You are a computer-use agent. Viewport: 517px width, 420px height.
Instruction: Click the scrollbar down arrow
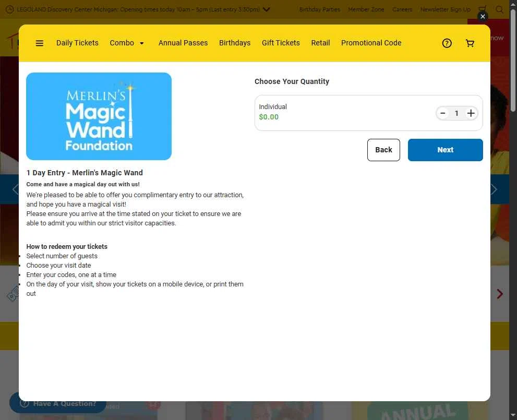[x=513, y=415]
